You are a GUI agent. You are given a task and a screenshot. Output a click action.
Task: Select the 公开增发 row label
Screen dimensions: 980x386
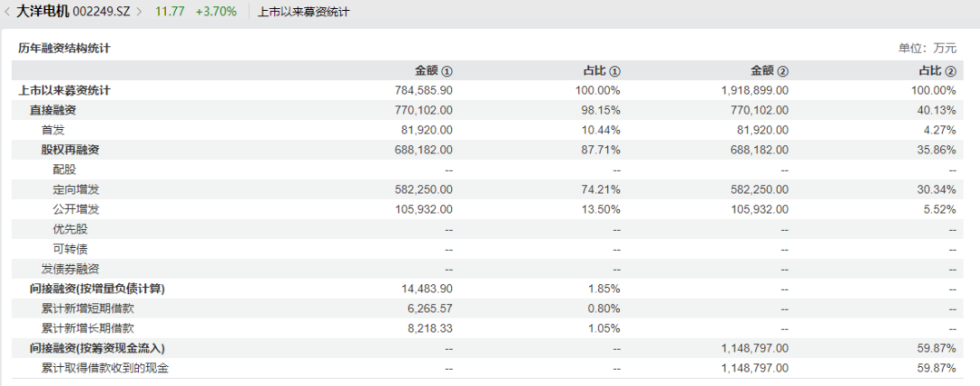75,209
